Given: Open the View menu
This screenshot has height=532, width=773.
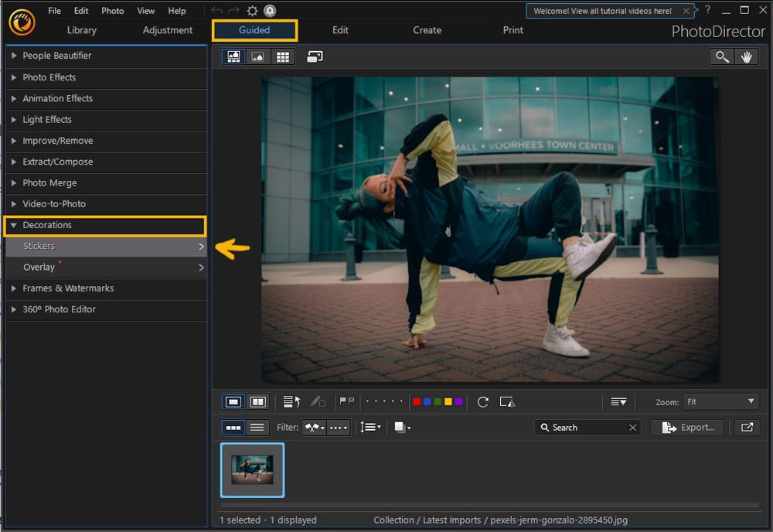Looking at the screenshot, I should tap(145, 10).
